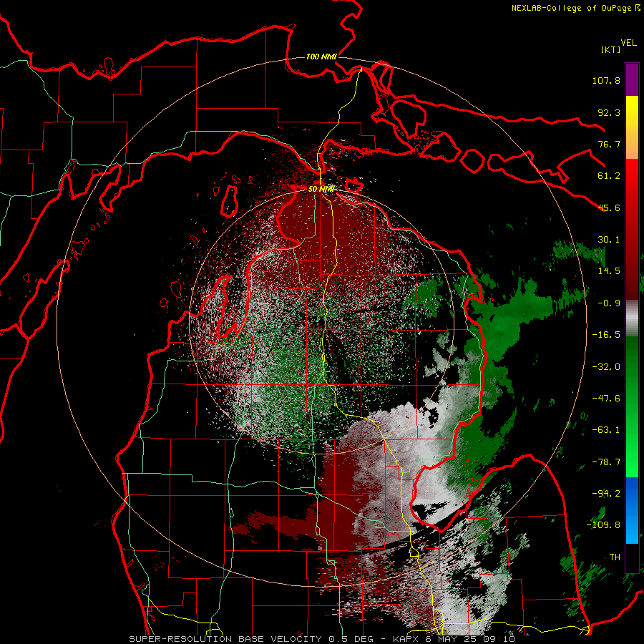
Task: Click the VEL legend title
Action: (628, 43)
